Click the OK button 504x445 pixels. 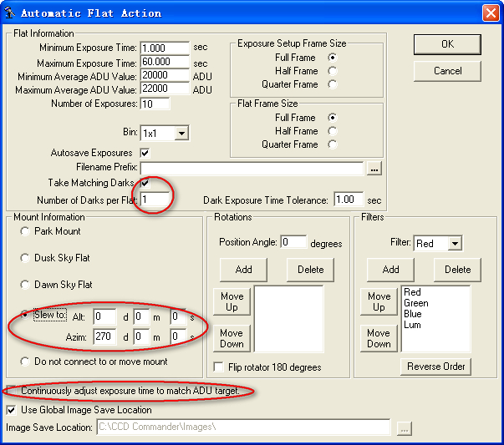click(447, 44)
